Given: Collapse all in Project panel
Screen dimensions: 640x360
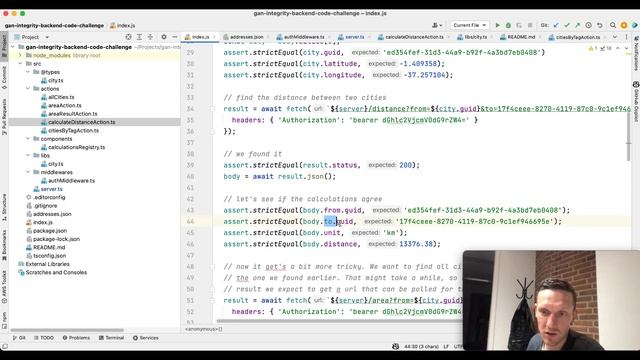Looking at the screenshot, I should (x=150, y=37).
